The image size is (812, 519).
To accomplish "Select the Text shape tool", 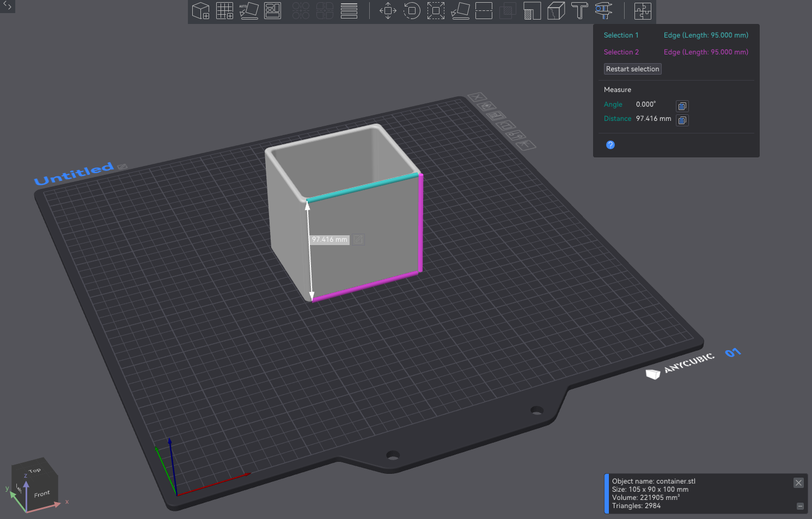I will point(579,11).
